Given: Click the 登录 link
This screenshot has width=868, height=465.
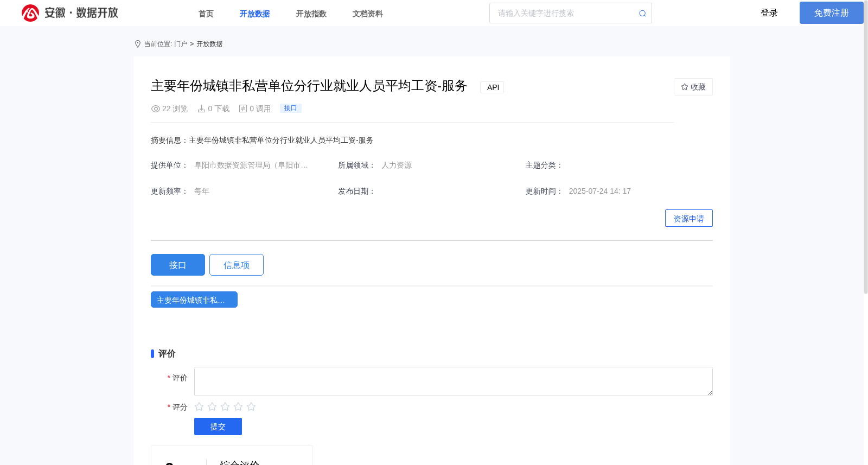Looking at the screenshot, I should 769,12.
